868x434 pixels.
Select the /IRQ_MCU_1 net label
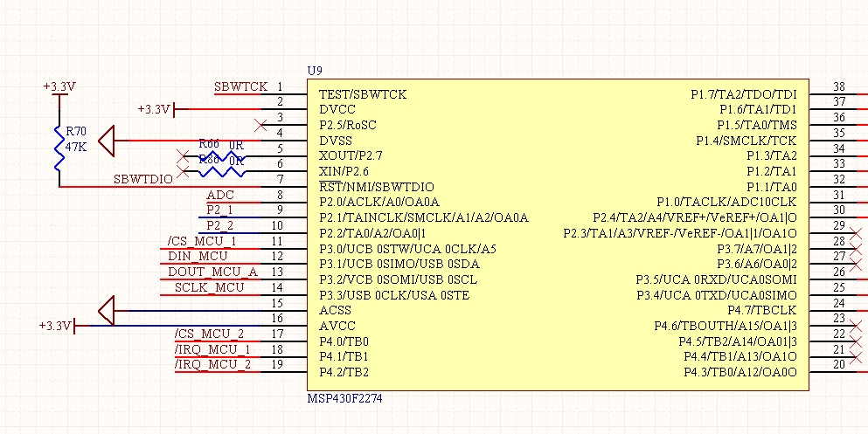(x=212, y=348)
